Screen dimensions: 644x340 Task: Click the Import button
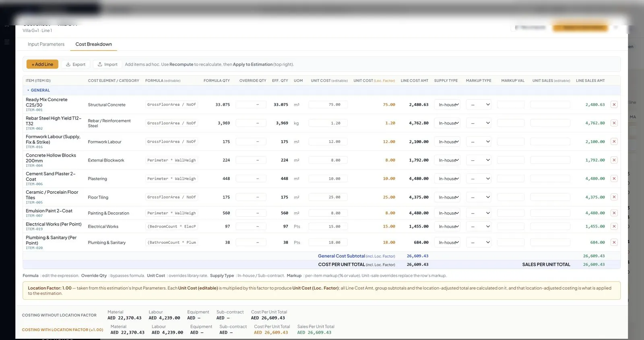pos(107,64)
